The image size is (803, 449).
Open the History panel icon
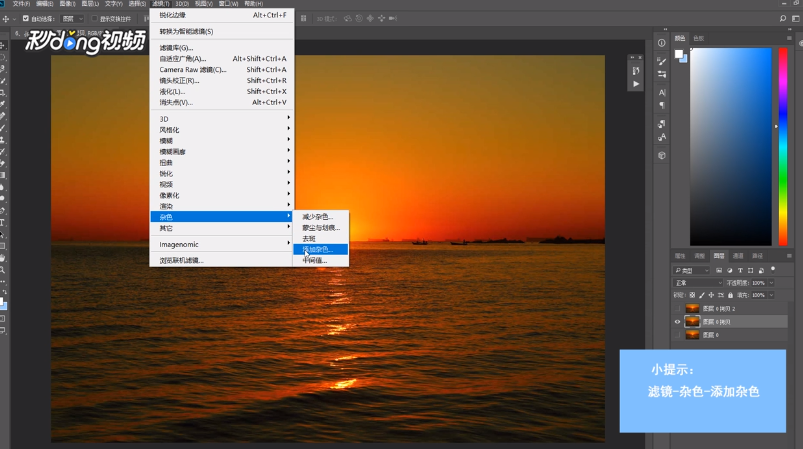636,71
